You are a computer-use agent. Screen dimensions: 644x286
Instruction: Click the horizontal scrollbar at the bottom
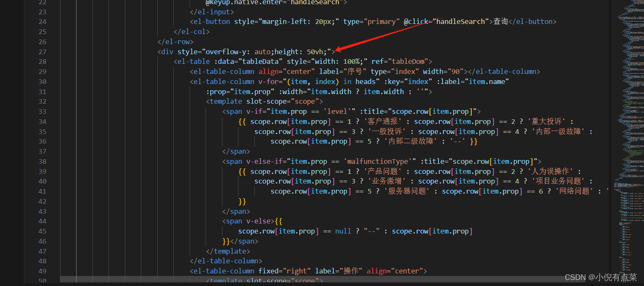pyautogui.click(x=294, y=278)
